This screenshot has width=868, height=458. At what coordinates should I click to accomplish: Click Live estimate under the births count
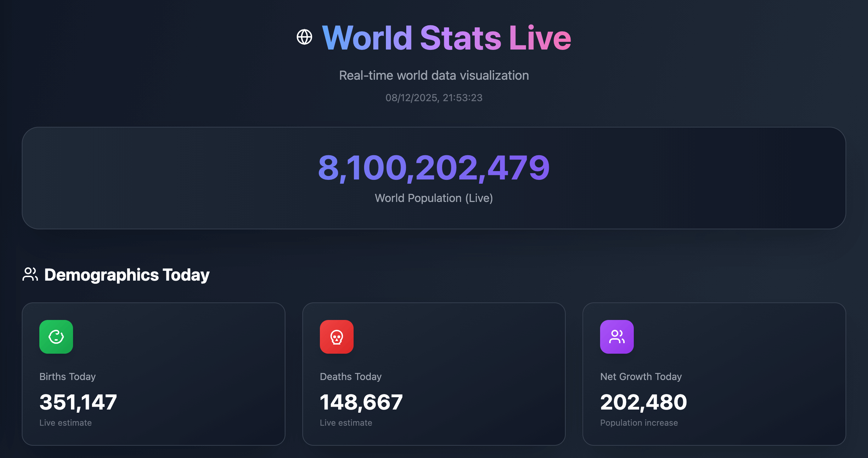coord(65,423)
